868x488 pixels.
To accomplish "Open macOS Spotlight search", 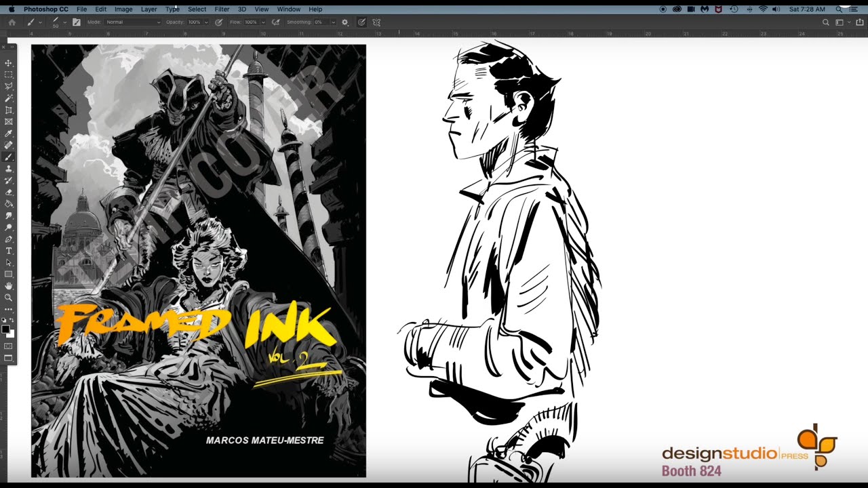I will pos(839,9).
